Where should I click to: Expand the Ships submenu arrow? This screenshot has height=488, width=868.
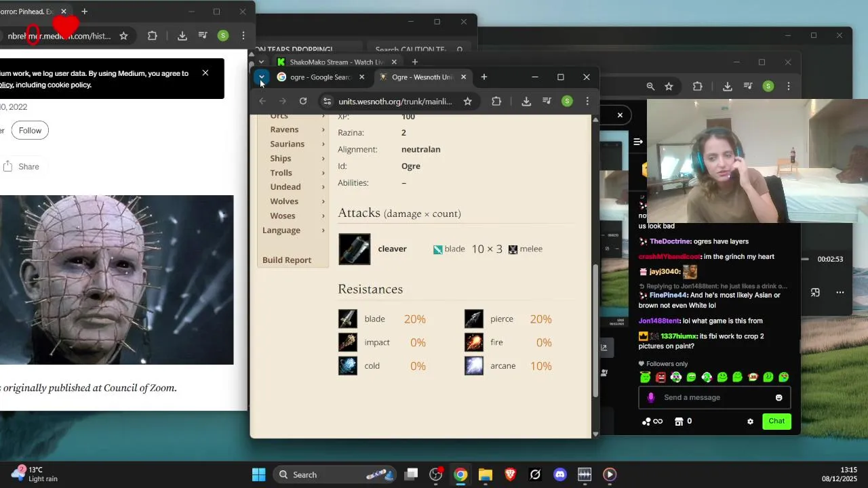(323, 159)
